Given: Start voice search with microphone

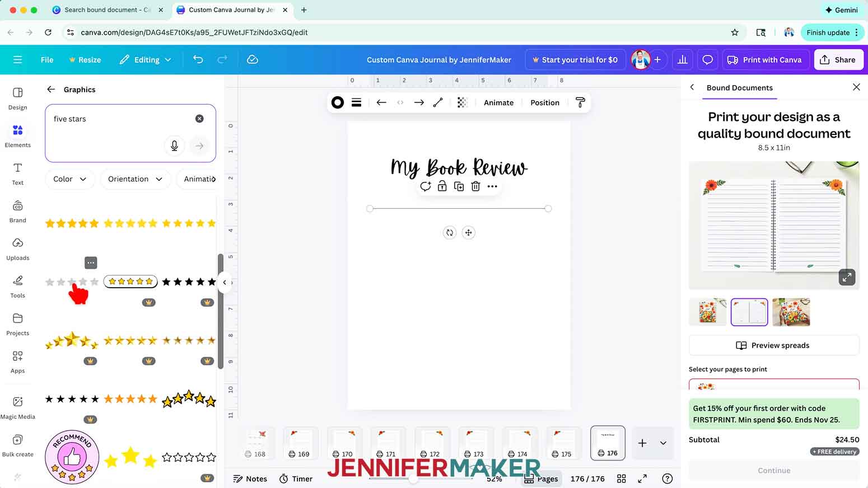Looking at the screenshot, I should pos(174,146).
